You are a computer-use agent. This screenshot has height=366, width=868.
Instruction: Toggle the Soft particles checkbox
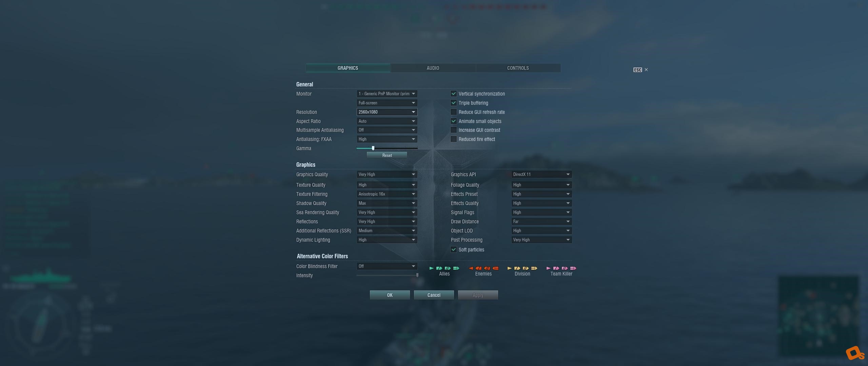coord(454,249)
